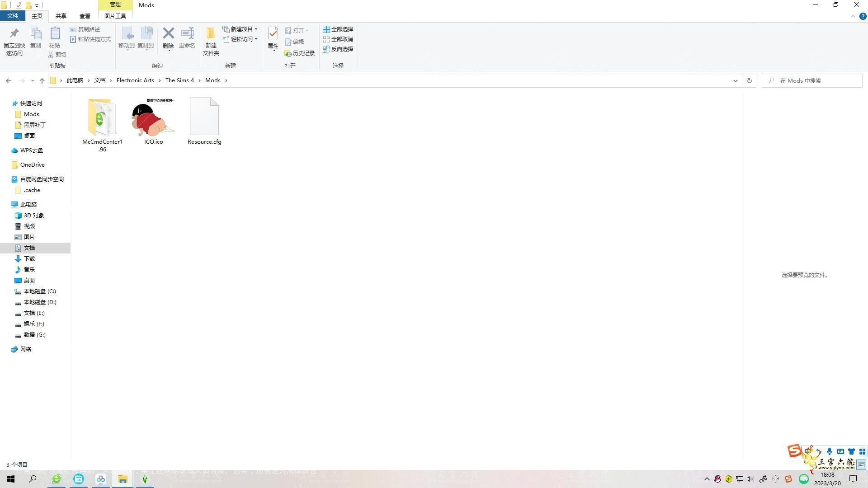Viewport: 868px width, 488px height.
Task: Go back with the Back arrow
Action: click(x=9, y=80)
